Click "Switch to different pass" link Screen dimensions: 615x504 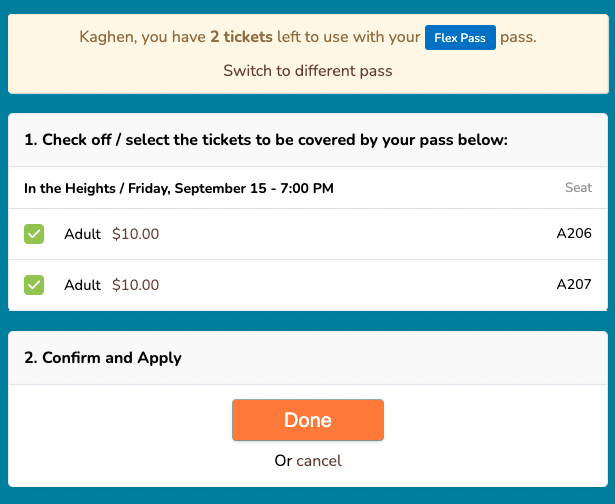[308, 71]
